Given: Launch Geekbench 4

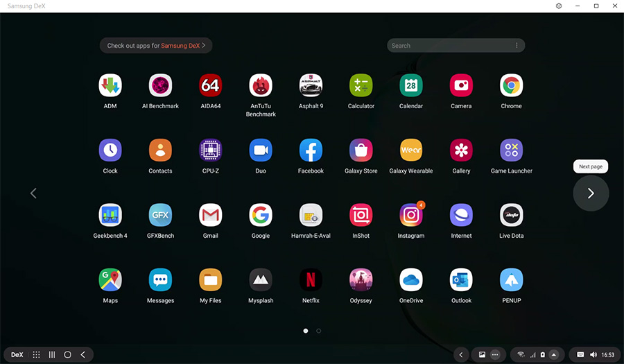Looking at the screenshot, I should point(110,215).
